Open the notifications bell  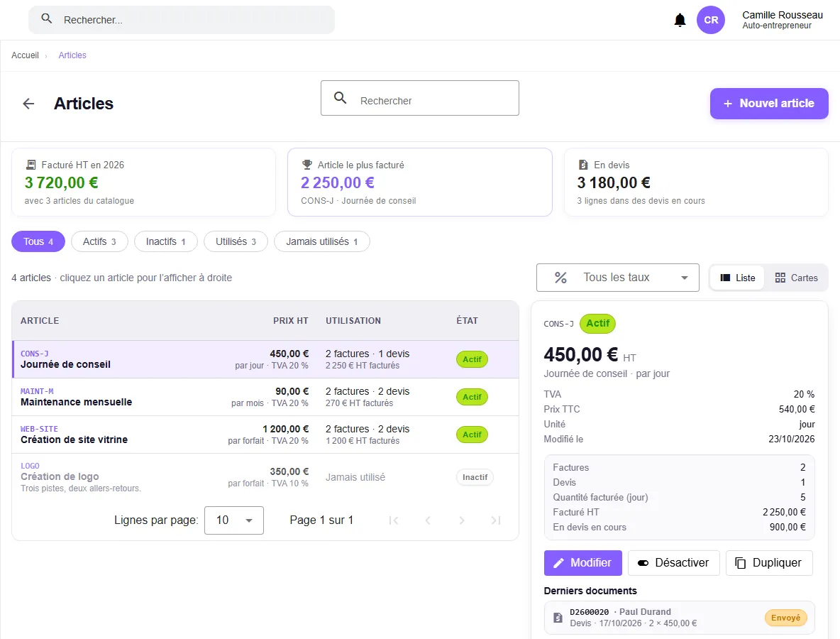(x=680, y=21)
